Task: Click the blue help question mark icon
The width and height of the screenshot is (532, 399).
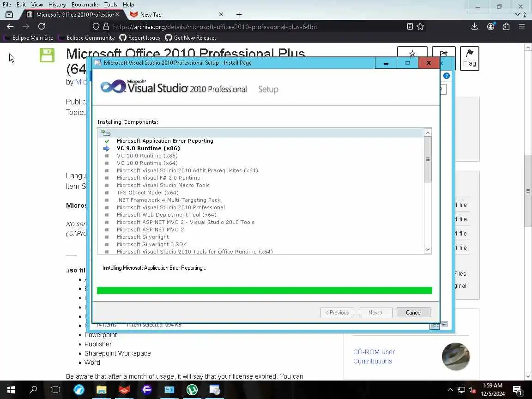Action: [447, 76]
